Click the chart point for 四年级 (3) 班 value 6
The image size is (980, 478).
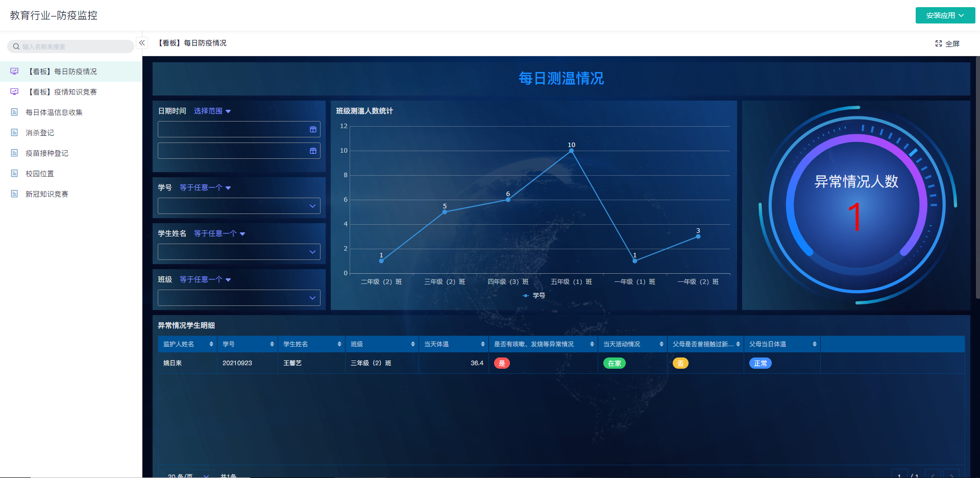(508, 200)
